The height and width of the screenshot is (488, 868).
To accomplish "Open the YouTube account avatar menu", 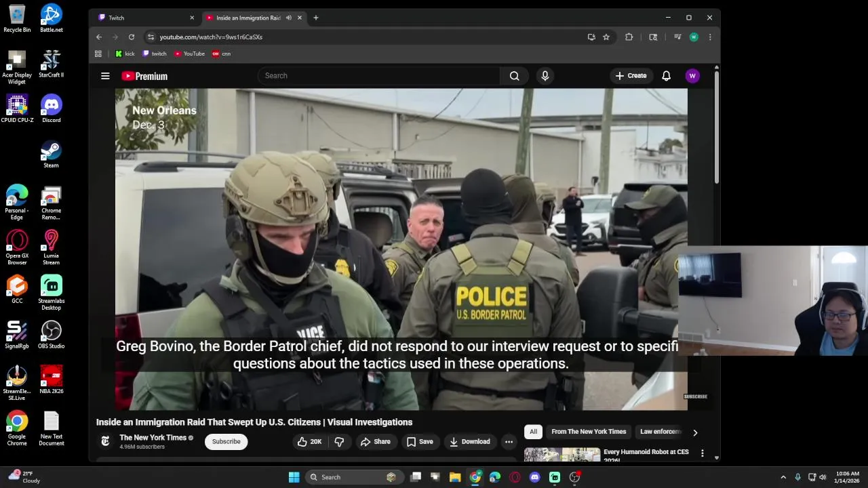I will coord(692,76).
